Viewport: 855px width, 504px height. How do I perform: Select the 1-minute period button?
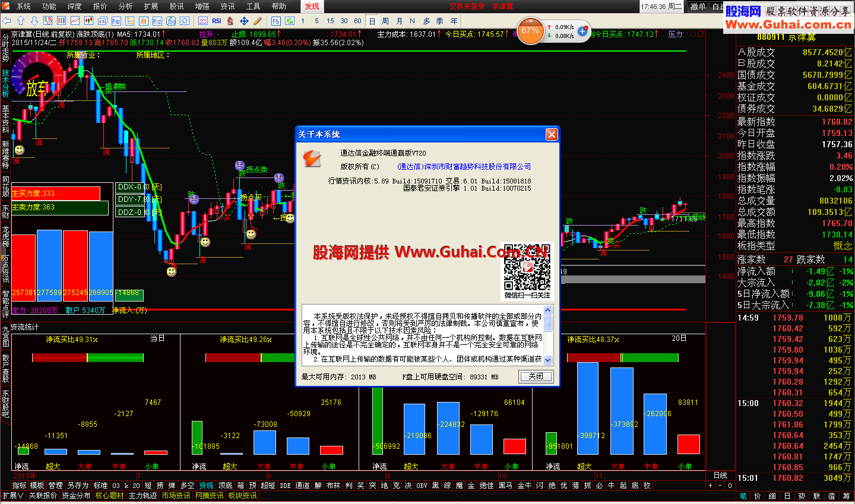(x=302, y=21)
